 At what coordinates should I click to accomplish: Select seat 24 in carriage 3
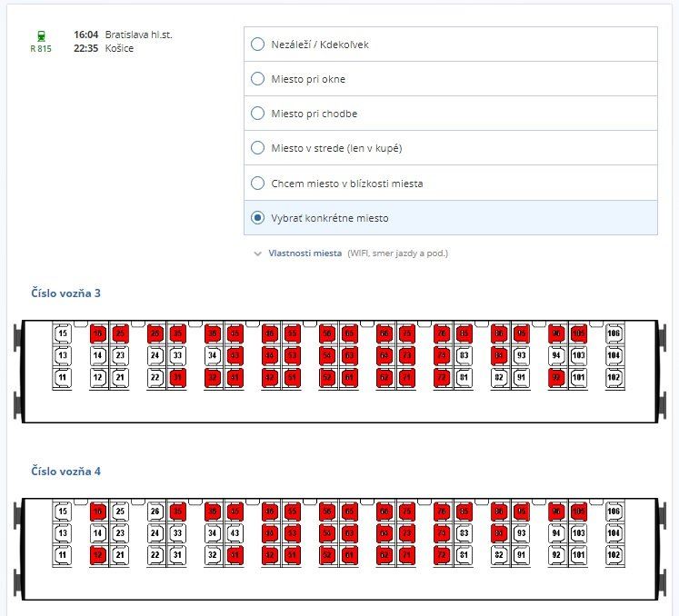(155, 355)
